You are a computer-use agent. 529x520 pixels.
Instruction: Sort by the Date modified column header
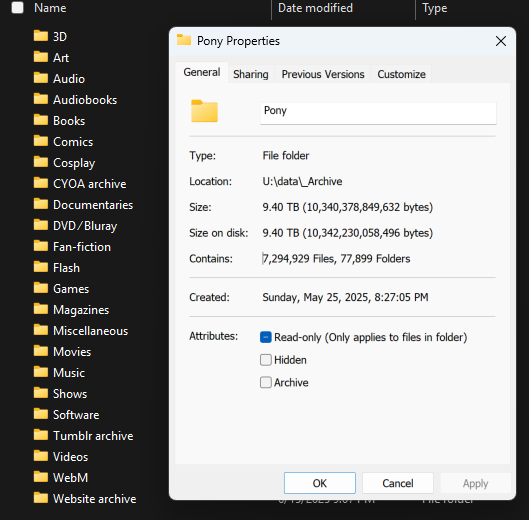pos(315,8)
